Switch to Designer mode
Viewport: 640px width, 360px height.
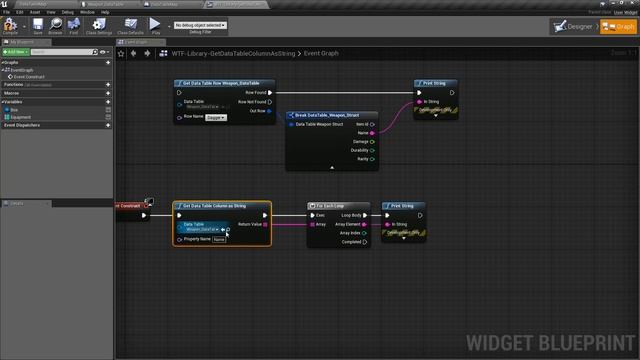pos(573,27)
